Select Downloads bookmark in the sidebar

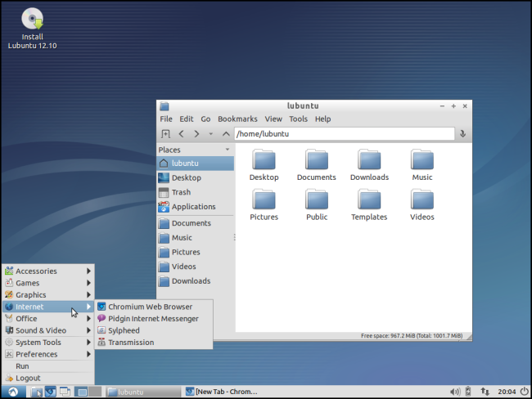pos(196,281)
